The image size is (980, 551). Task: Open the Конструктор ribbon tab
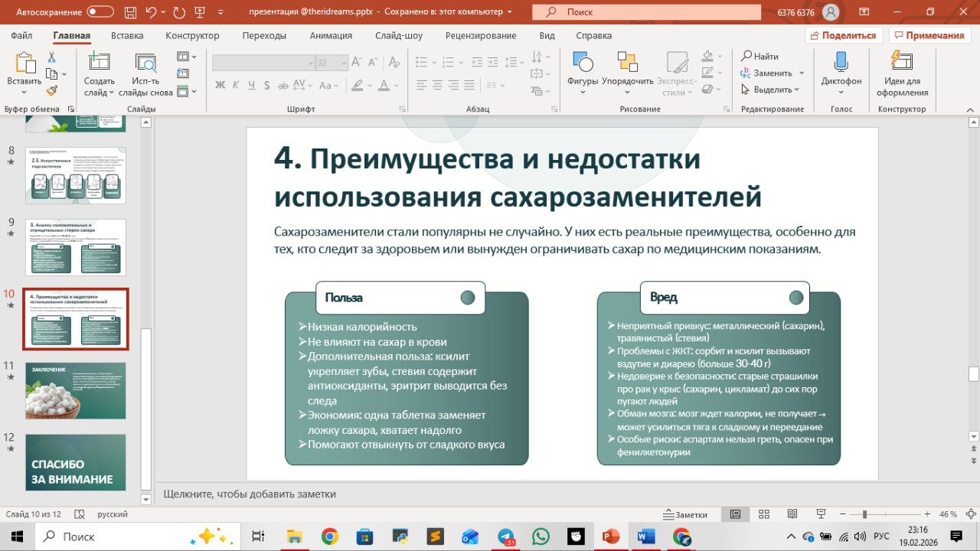point(192,36)
